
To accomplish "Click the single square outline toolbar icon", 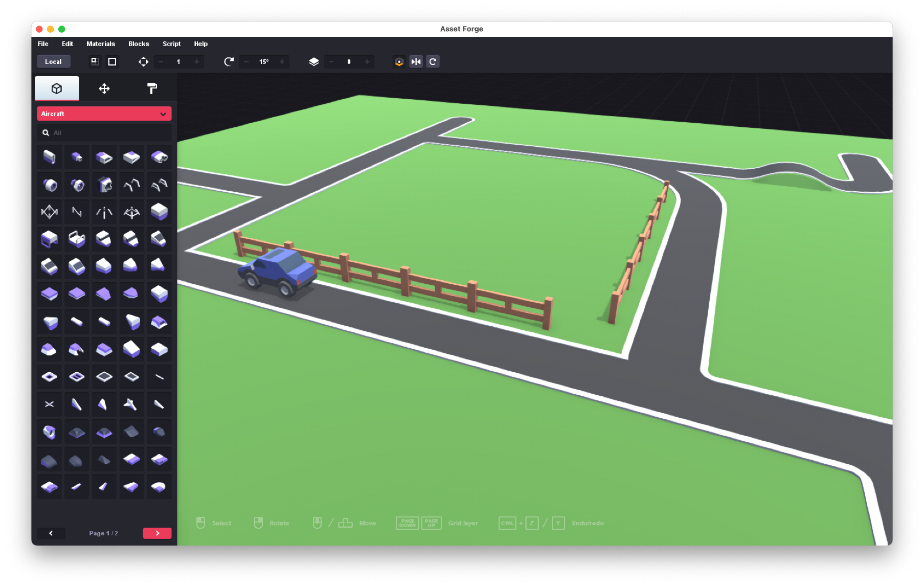I will pyautogui.click(x=112, y=62).
